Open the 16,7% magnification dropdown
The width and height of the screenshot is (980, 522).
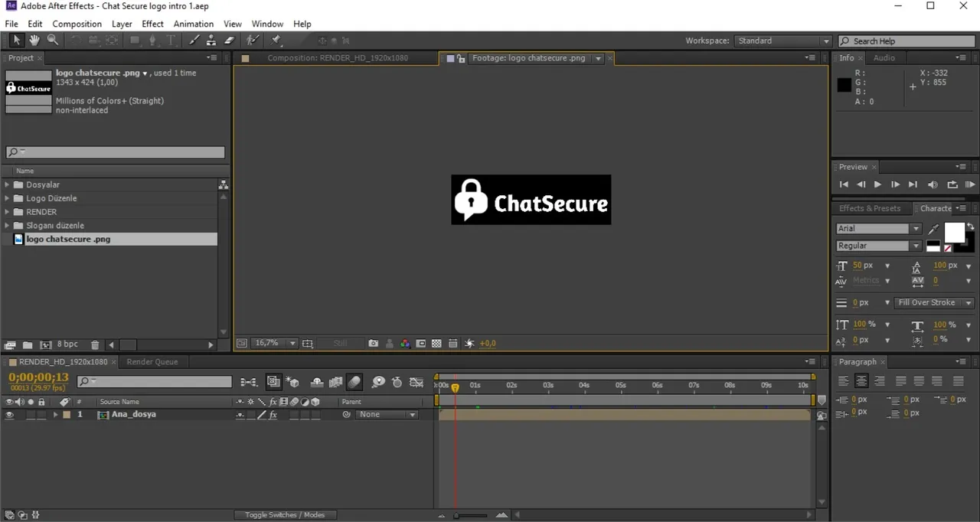pyautogui.click(x=275, y=344)
